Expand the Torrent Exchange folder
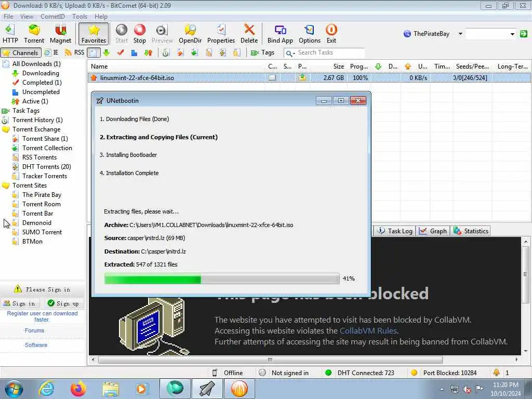This screenshot has width=532, height=399. (x=36, y=129)
